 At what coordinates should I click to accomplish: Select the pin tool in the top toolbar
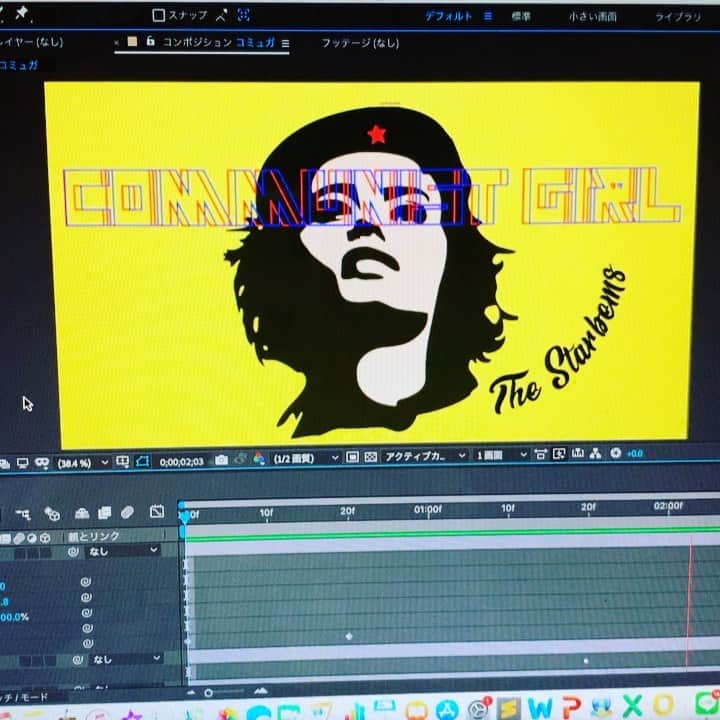pyautogui.click(x=22, y=13)
